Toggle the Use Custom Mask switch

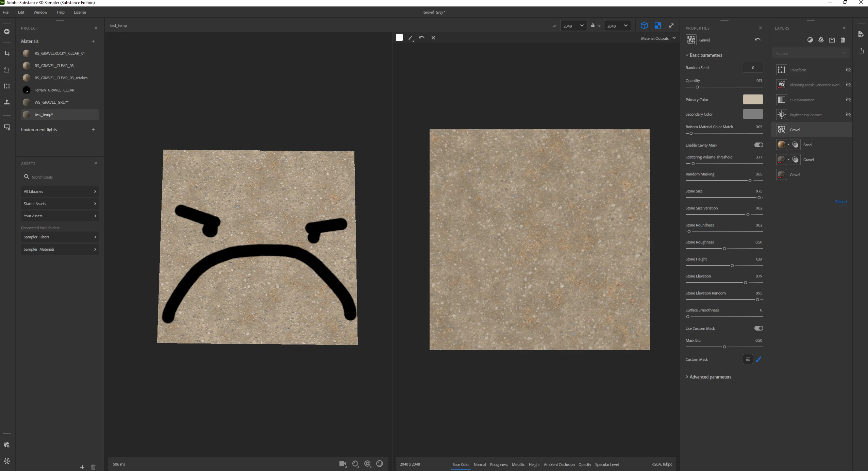[x=758, y=328]
